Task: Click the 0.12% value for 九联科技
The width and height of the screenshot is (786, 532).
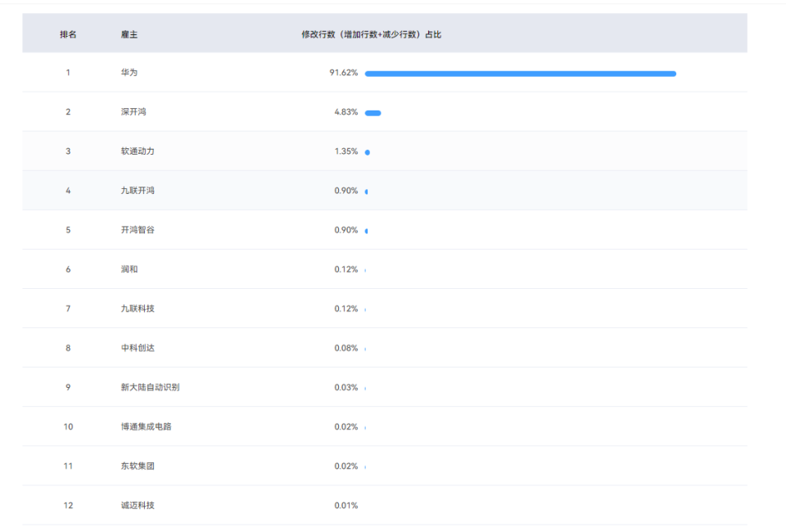Action: pos(346,309)
